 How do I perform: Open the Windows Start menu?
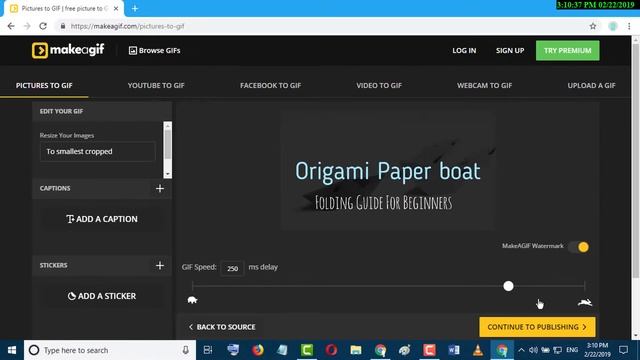12,350
